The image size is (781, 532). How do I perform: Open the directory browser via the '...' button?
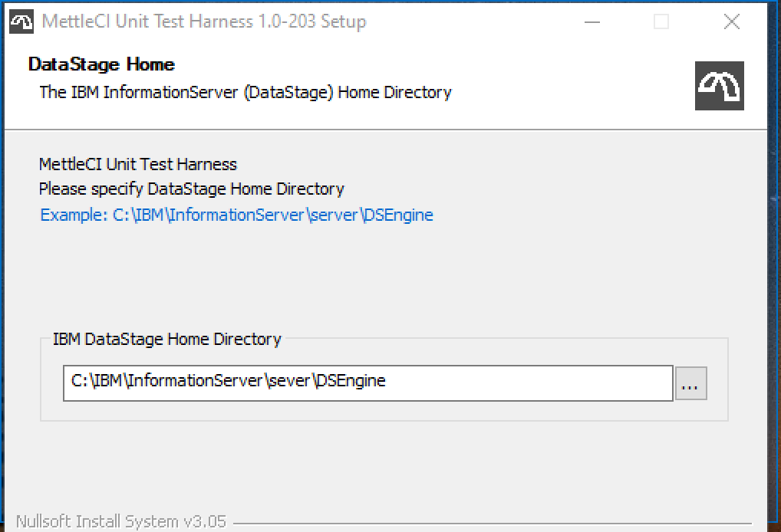[x=690, y=383]
